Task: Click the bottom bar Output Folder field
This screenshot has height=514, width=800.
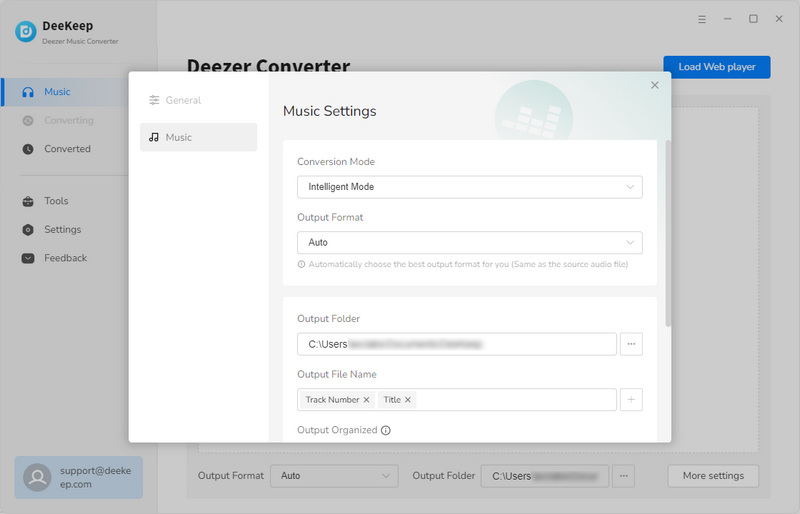Action: coord(545,476)
